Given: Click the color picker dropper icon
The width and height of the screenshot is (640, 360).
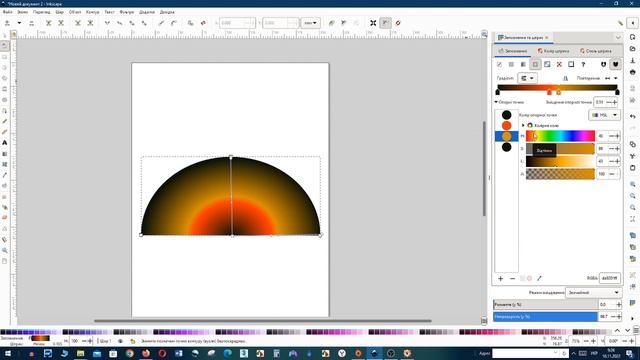Looking at the screenshot, I should click(539, 278).
